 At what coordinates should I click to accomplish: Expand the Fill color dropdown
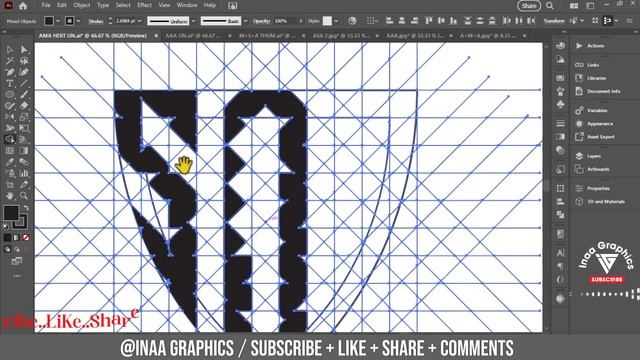click(58, 21)
